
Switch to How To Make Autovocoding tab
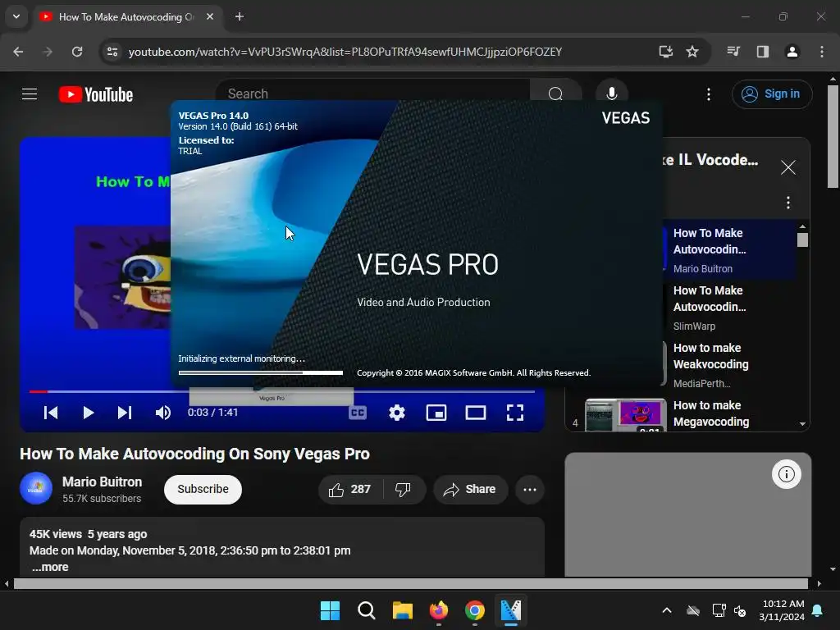[126, 16]
